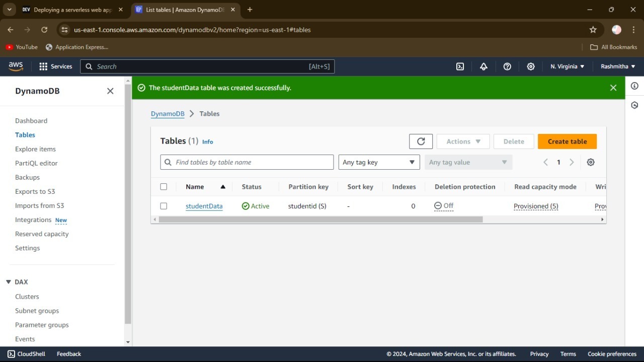Screen dimensions: 644x362
Task: Click the Find tables by name field
Action: (x=247, y=162)
